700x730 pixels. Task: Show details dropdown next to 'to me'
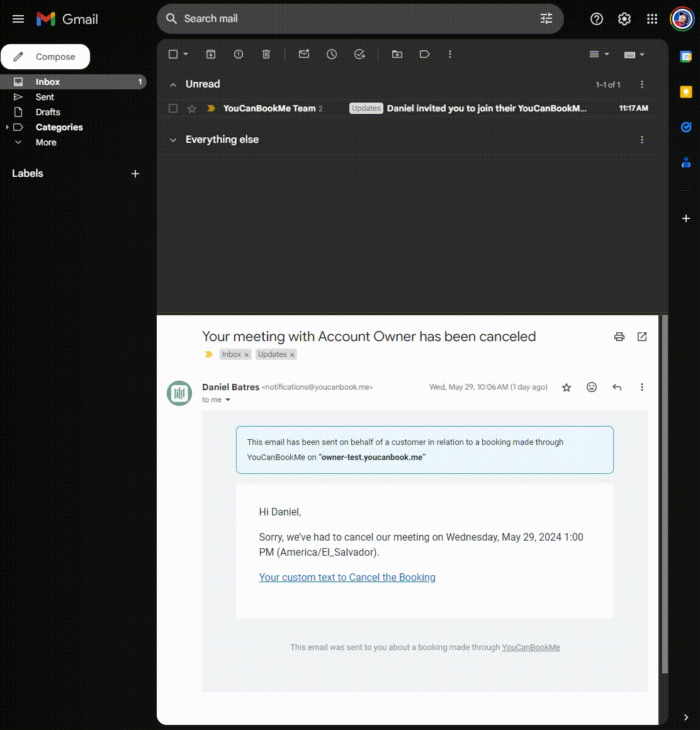pos(228,400)
